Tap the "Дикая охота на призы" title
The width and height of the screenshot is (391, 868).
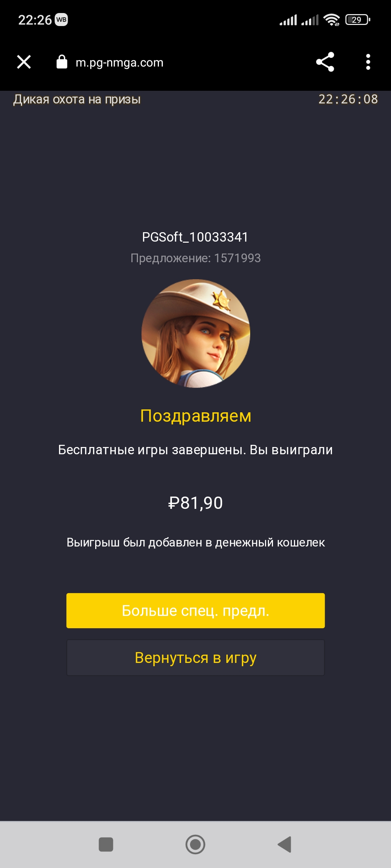(77, 99)
